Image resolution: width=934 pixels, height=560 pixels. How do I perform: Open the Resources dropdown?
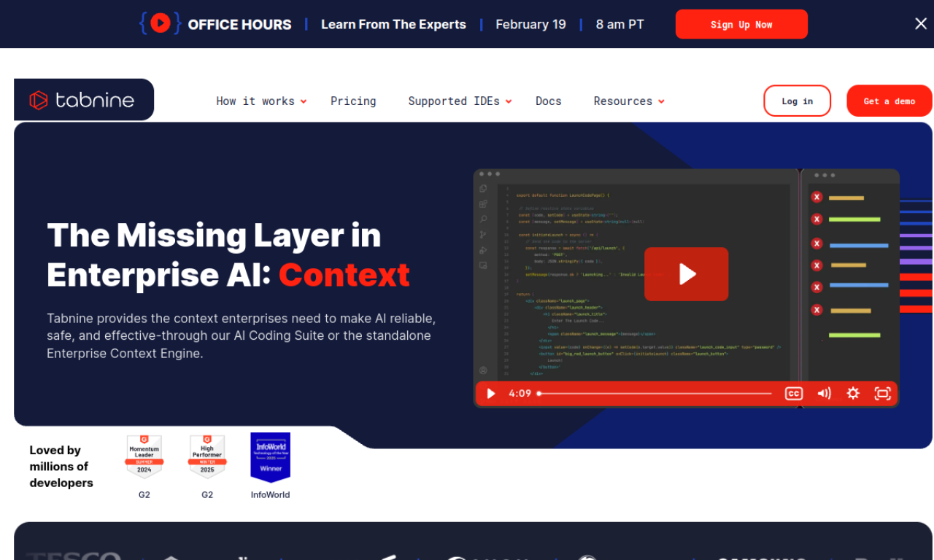pos(623,101)
